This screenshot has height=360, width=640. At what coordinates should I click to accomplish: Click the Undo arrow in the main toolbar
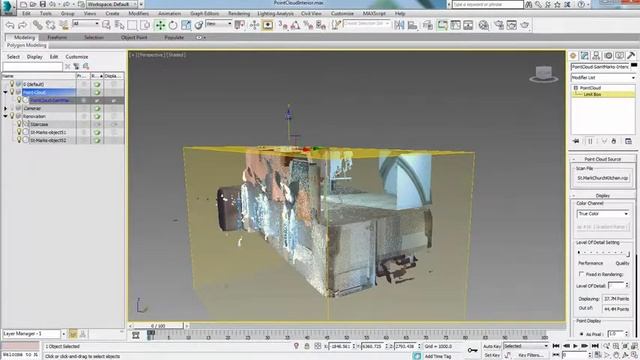[10, 25]
